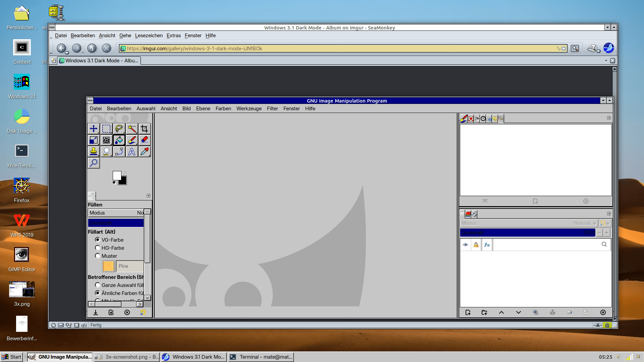
Task: Select the Move tool in GIMP toolbox
Action: 94,129
